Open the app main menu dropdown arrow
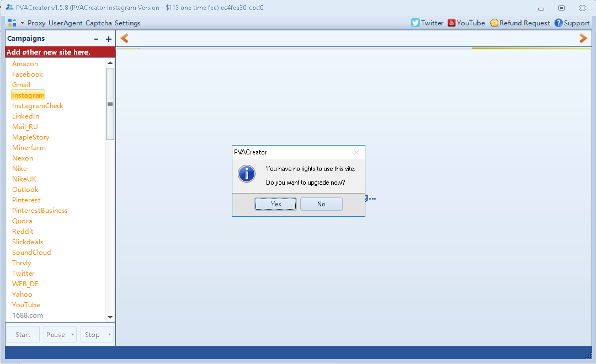The width and height of the screenshot is (596, 364). 23,23
